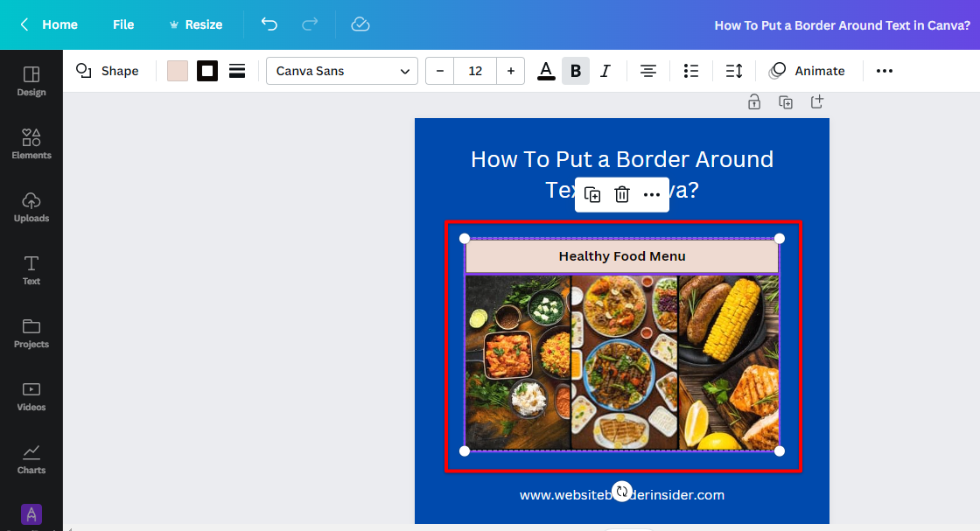Switch to the Elements sidebar tab

click(31, 143)
